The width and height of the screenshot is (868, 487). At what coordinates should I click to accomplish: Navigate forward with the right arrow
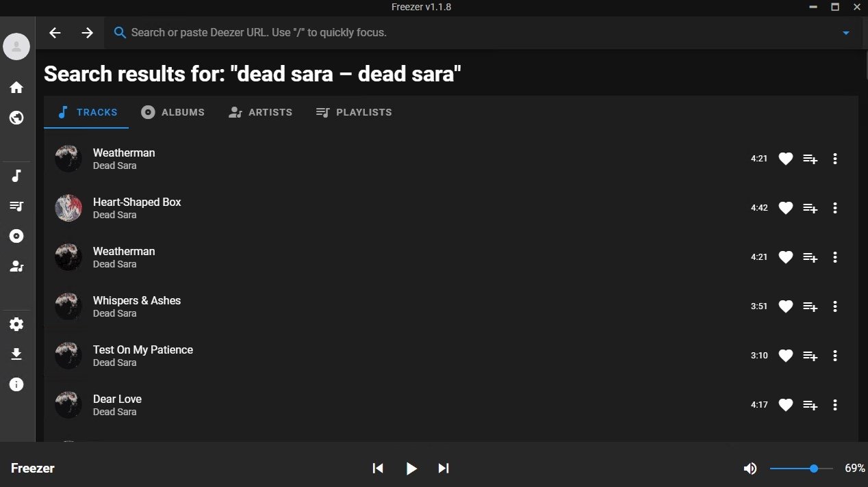click(x=87, y=33)
